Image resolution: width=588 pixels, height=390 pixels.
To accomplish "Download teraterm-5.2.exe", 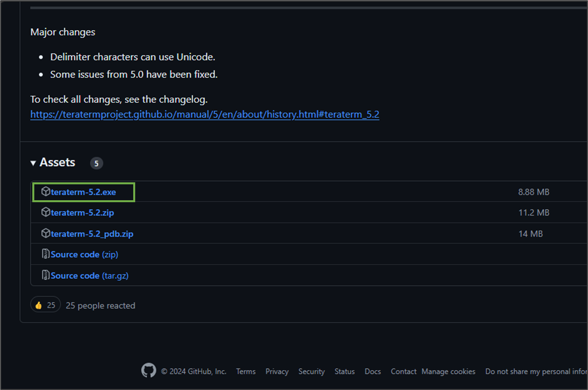I will tap(83, 192).
